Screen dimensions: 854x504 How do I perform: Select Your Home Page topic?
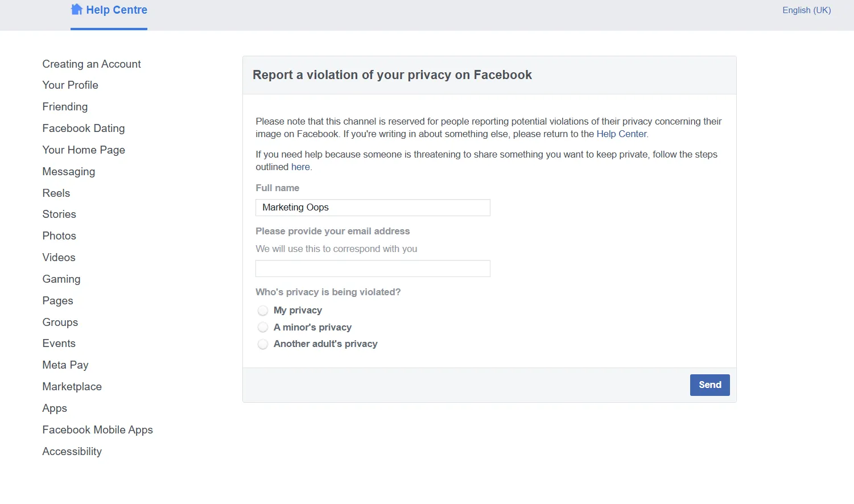click(x=84, y=150)
